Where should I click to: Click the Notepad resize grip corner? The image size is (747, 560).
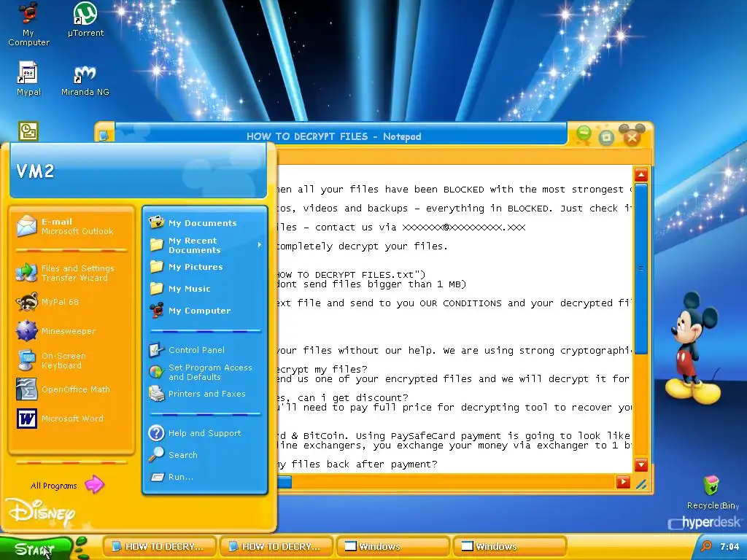pyautogui.click(x=641, y=484)
